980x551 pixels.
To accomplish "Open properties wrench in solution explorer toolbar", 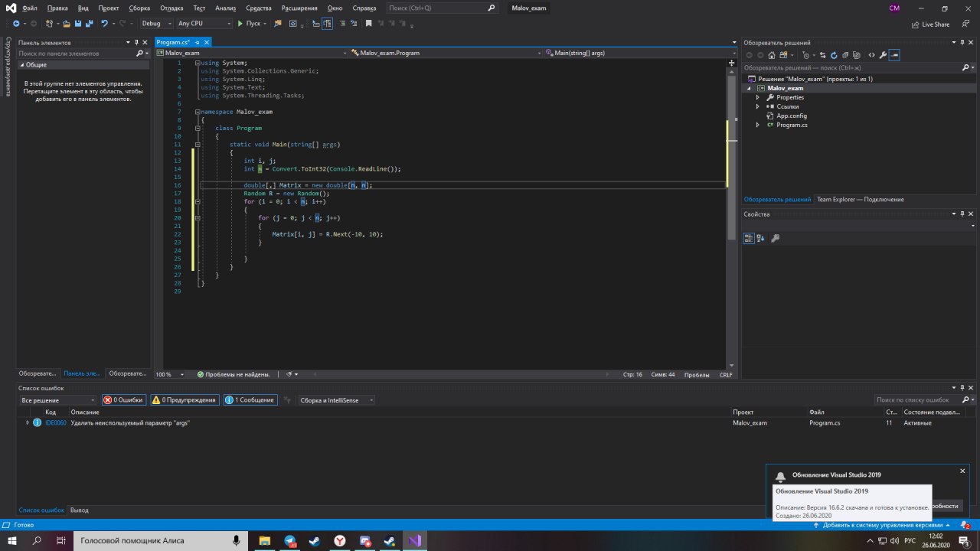I will click(883, 55).
